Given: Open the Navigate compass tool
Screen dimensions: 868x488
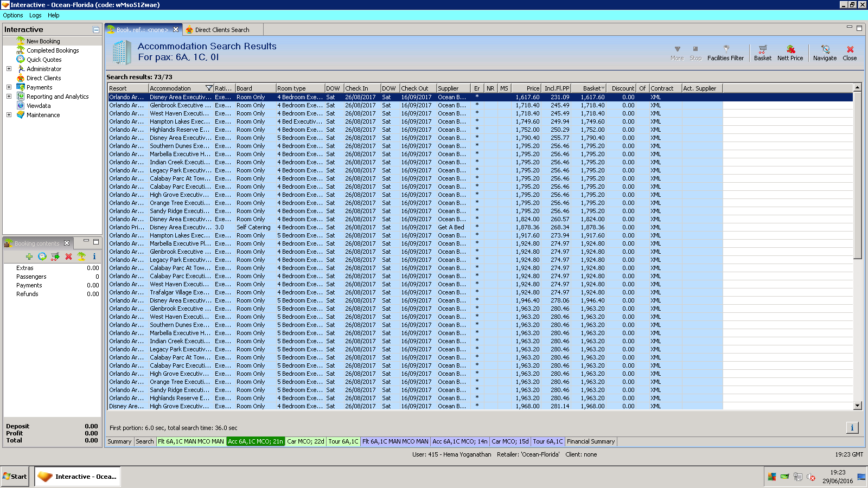Looking at the screenshot, I should click(825, 52).
